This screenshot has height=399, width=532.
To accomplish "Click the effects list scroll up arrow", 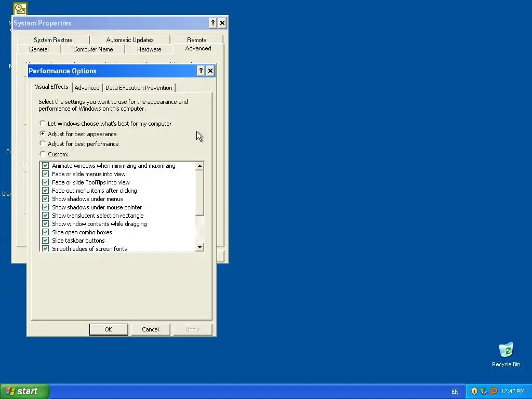I will pos(199,166).
